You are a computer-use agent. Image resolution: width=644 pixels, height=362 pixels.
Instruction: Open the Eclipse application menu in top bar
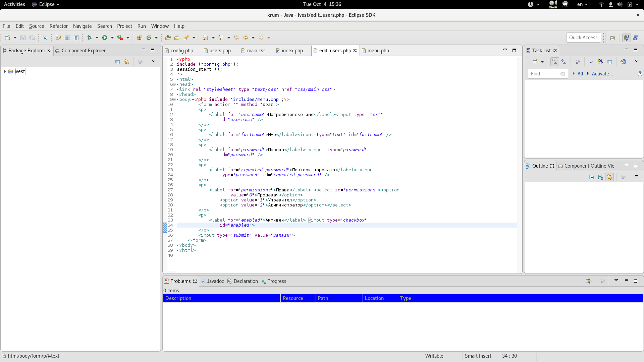tap(46, 4)
